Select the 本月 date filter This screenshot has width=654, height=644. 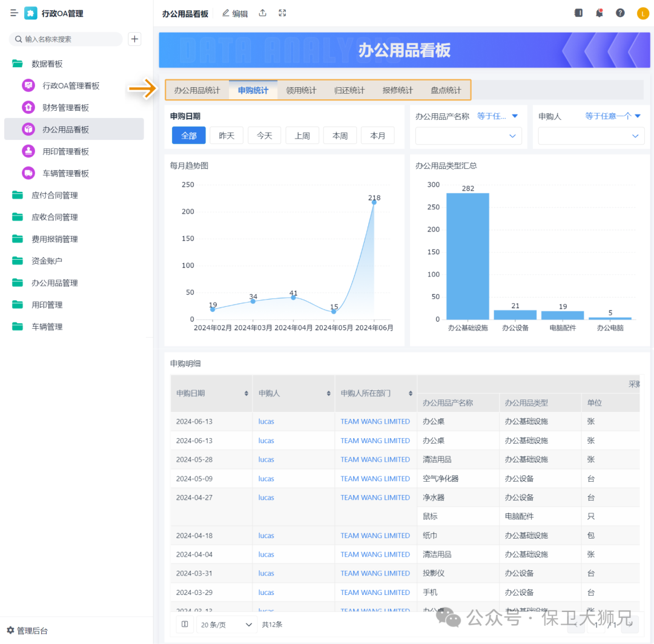click(x=377, y=136)
